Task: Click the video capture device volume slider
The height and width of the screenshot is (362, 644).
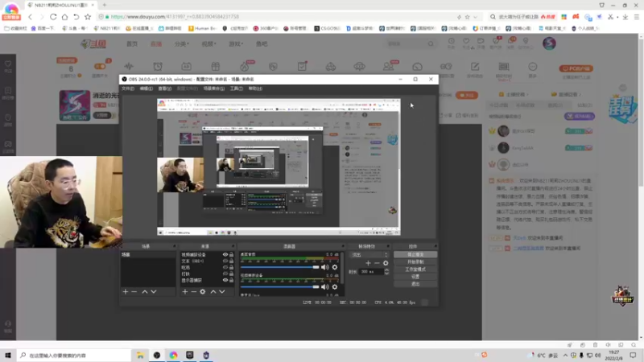Action: point(279,287)
